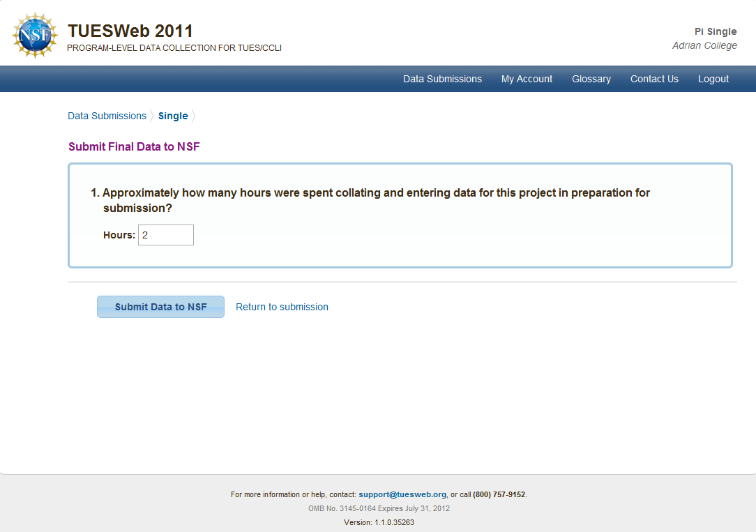
Task: Click the Adrian College institution name
Action: 704,45
